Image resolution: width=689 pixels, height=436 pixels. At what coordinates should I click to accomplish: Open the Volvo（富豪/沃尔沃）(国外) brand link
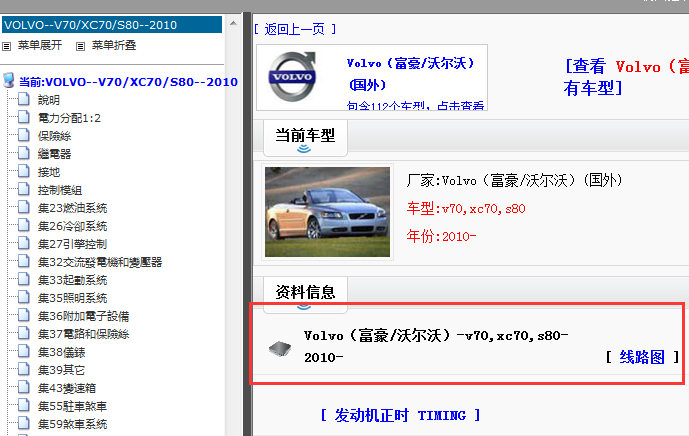click(411, 73)
